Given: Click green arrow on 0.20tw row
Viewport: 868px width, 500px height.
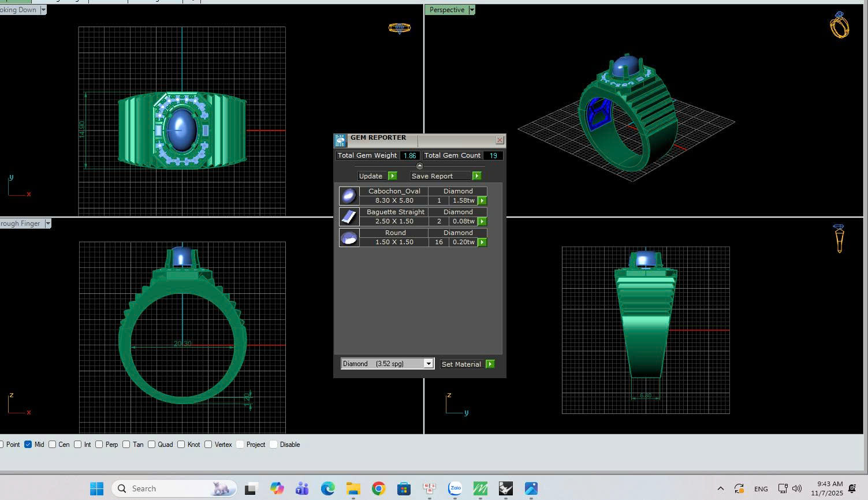Looking at the screenshot, I should coord(482,242).
